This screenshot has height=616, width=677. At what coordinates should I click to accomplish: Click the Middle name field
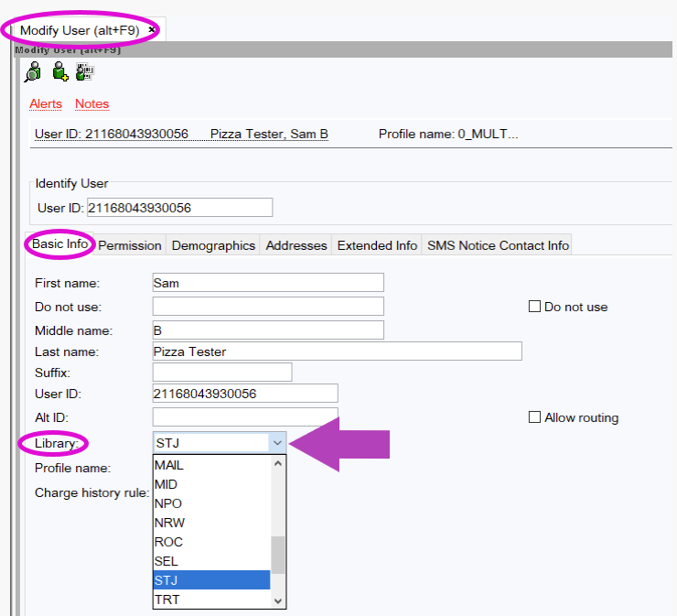268,330
